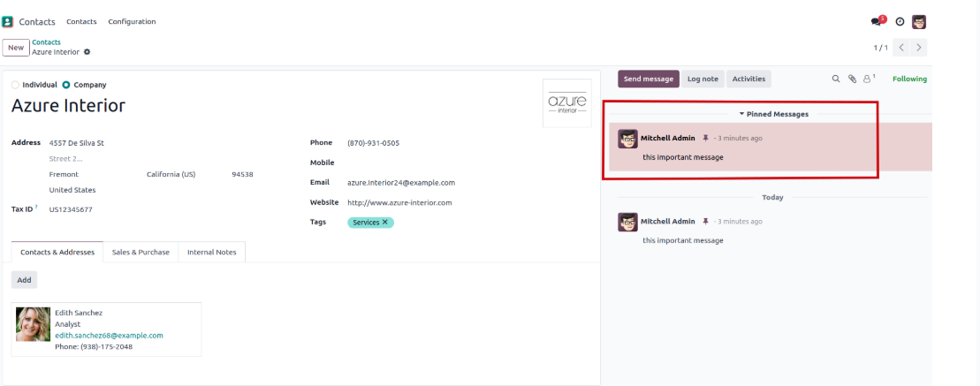Image resolution: width=980 pixels, height=386 pixels.
Task: Open the California (US) state dropdown
Action: [x=171, y=174]
